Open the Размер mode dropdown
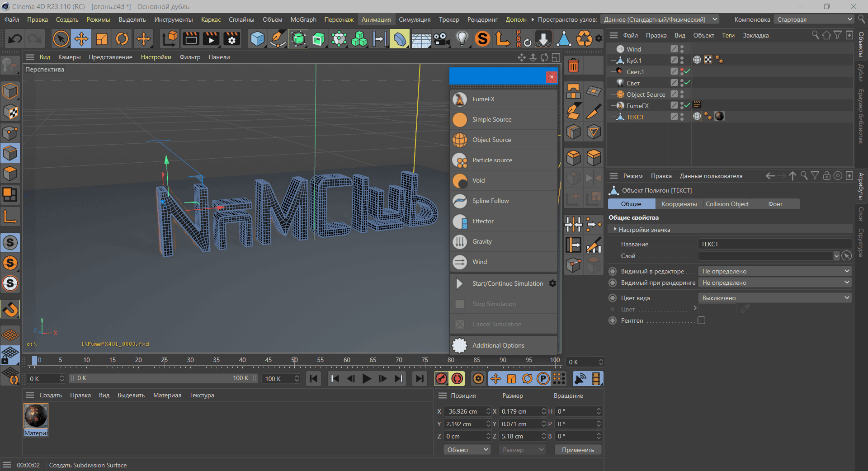The width and height of the screenshot is (868, 471). 522,450
